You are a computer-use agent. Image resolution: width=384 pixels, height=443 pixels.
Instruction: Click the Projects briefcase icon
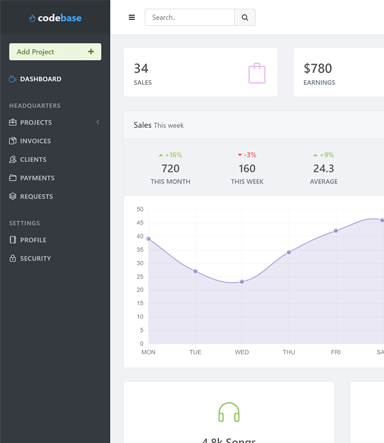point(13,122)
